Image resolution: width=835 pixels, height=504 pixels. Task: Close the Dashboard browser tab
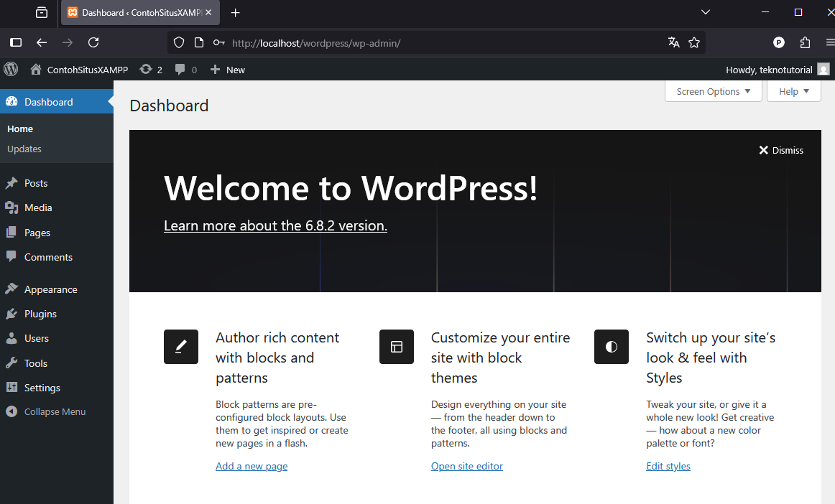click(208, 12)
